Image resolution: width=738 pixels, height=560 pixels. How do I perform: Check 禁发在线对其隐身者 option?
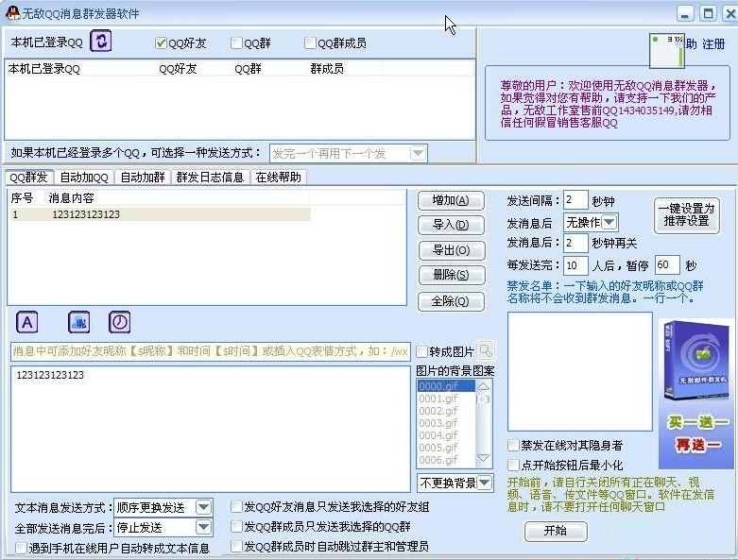[x=513, y=446]
